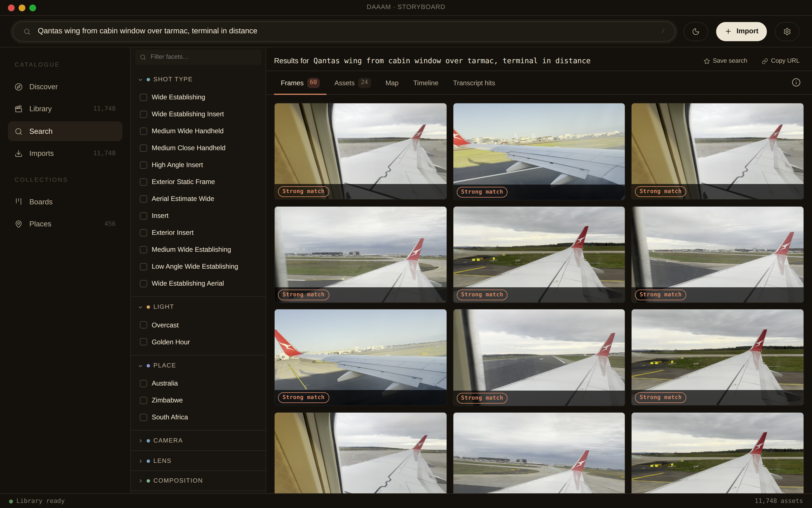Check the Insert shot type facet

(x=143, y=216)
